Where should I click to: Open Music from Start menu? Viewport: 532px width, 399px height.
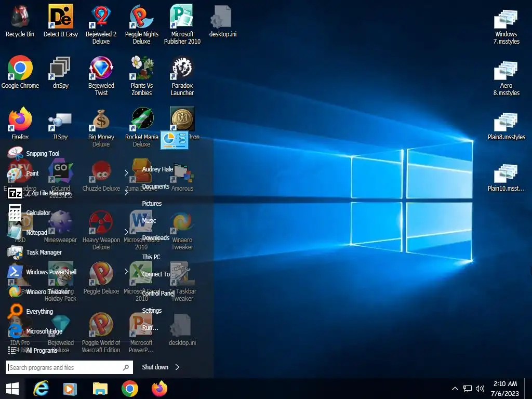click(x=149, y=220)
